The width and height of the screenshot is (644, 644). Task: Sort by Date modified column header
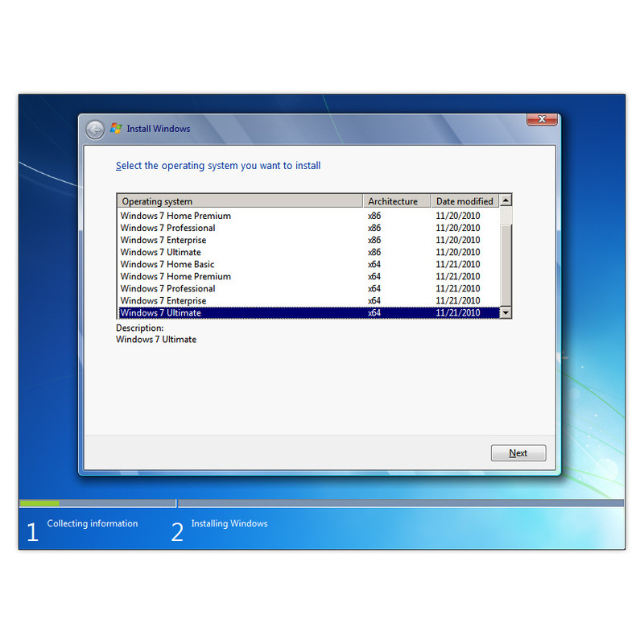[465, 201]
